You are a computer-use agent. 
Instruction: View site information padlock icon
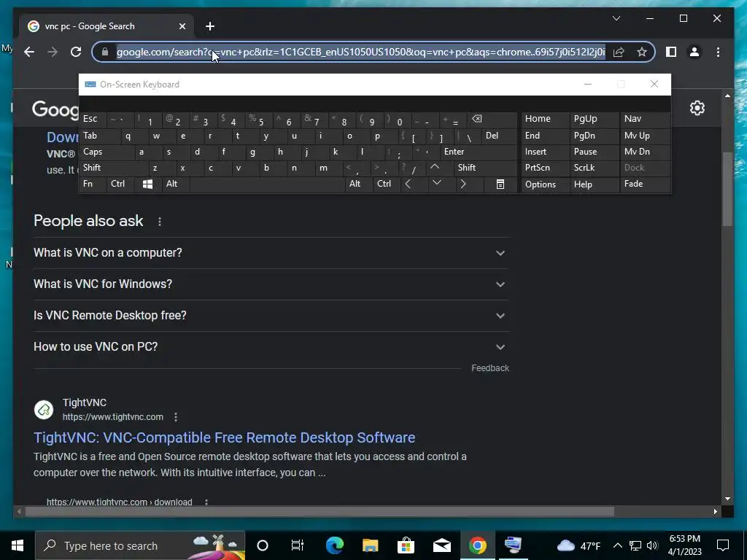[x=105, y=52]
